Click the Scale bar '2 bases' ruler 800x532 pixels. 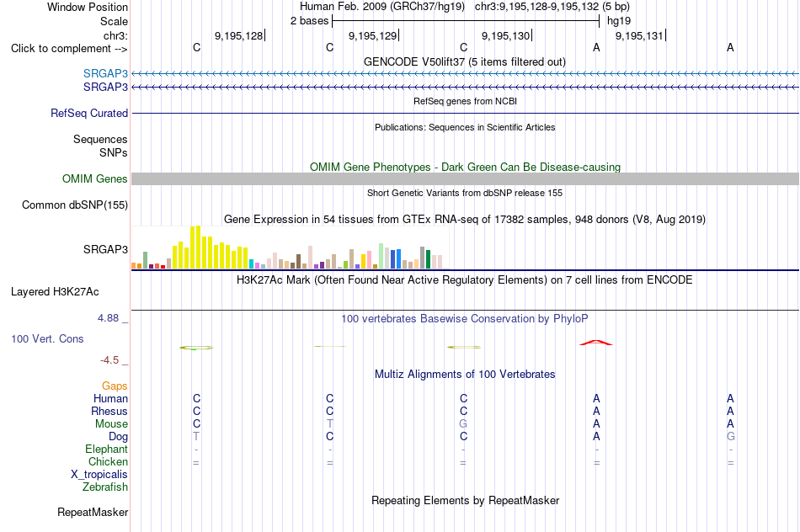466,21
